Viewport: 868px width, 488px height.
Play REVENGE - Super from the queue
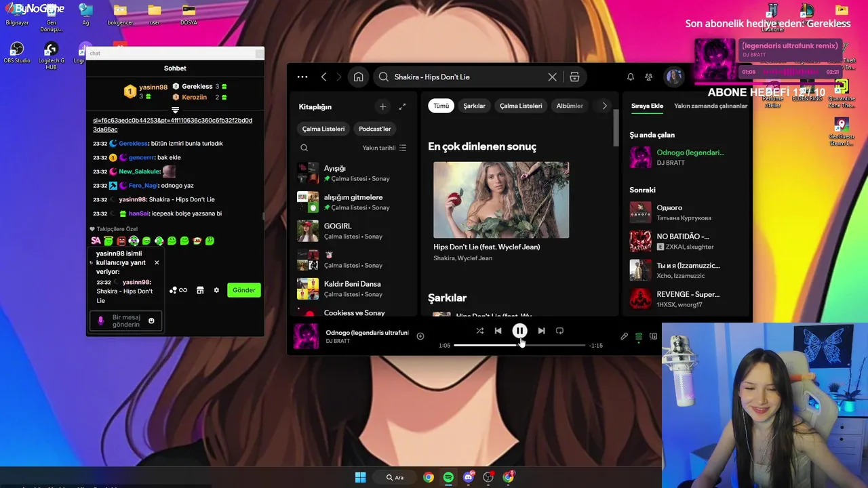point(686,299)
